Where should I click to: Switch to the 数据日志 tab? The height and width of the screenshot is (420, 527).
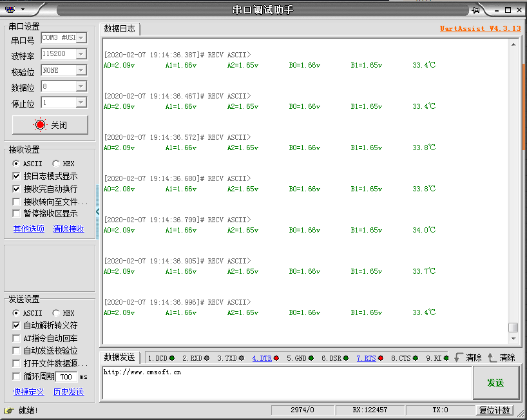pyautogui.click(x=120, y=29)
